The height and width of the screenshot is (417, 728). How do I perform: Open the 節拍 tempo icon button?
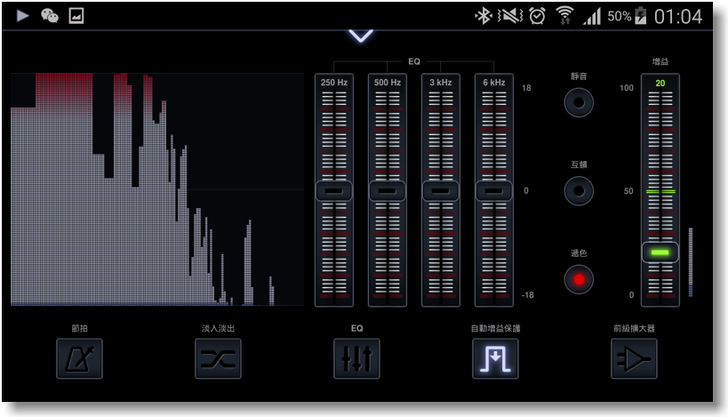click(79, 358)
